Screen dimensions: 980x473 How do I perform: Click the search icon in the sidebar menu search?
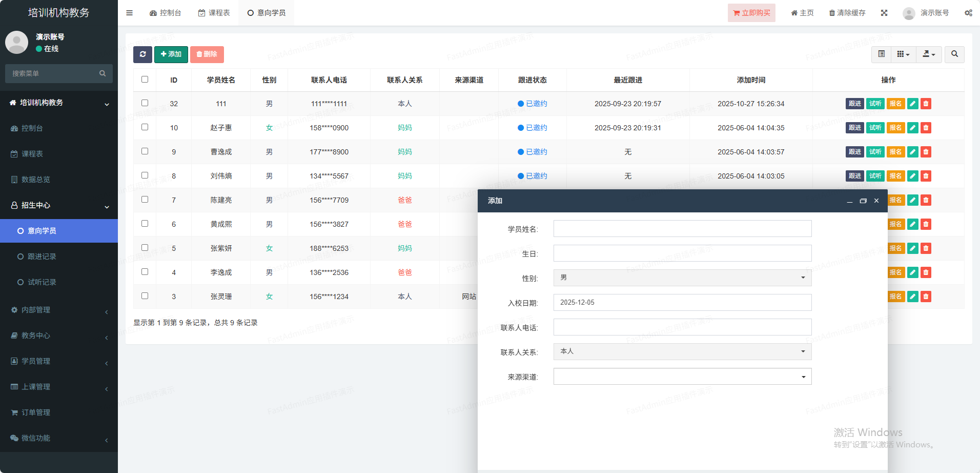(x=103, y=73)
